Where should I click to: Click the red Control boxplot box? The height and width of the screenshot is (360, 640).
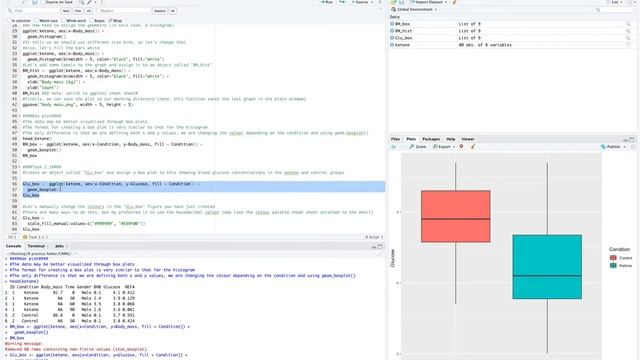[x=456, y=216]
